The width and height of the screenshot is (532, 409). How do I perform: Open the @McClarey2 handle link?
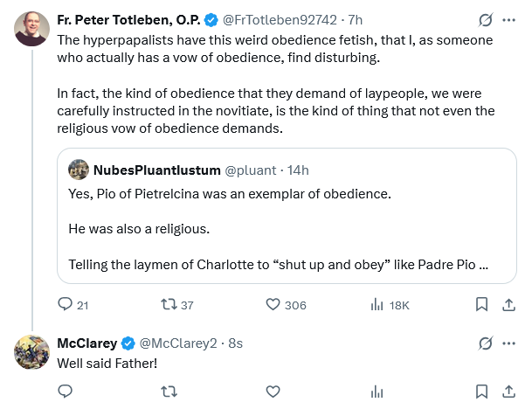(178, 343)
